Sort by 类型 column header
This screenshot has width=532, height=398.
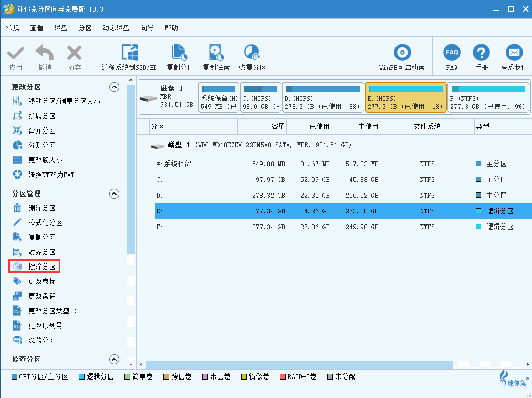(503, 127)
